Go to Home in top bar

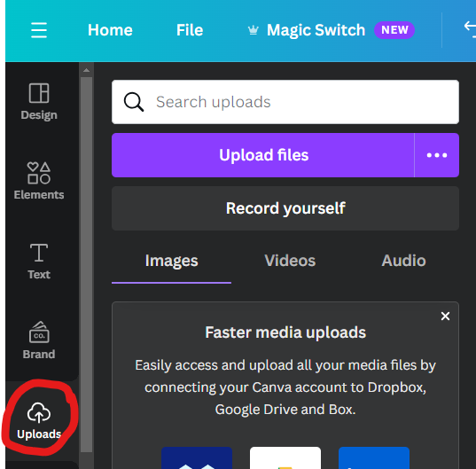point(110,30)
